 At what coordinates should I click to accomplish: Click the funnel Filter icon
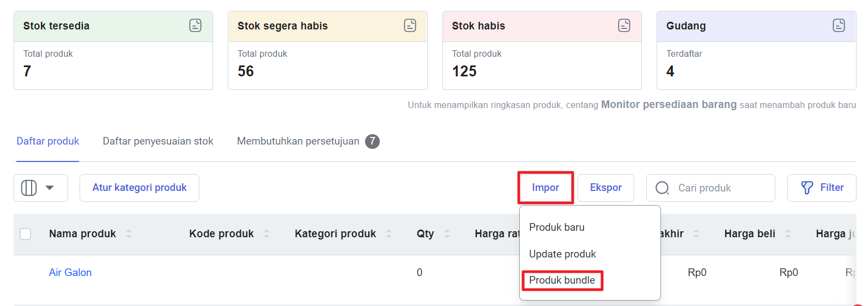807,188
